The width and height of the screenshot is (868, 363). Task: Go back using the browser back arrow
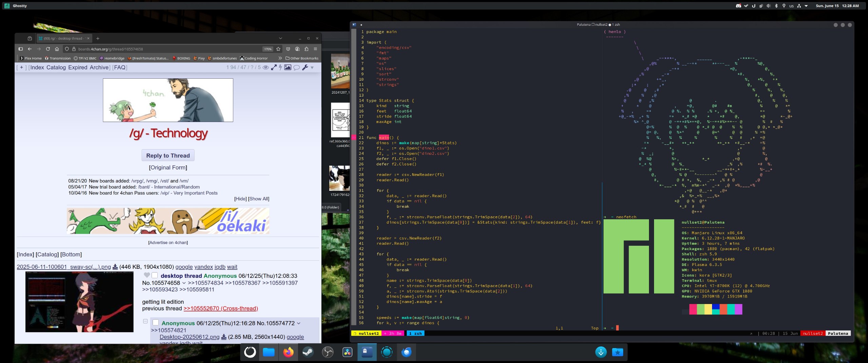[x=30, y=49]
